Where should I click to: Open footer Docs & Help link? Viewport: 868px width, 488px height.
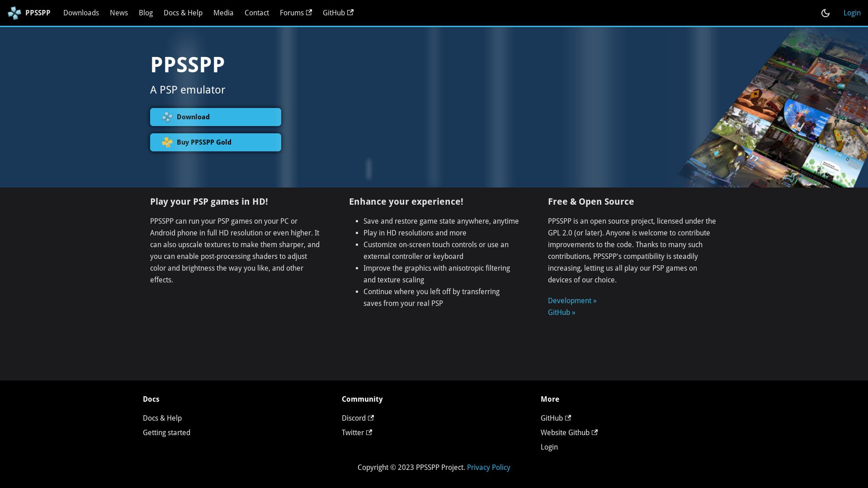click(162, 418)
